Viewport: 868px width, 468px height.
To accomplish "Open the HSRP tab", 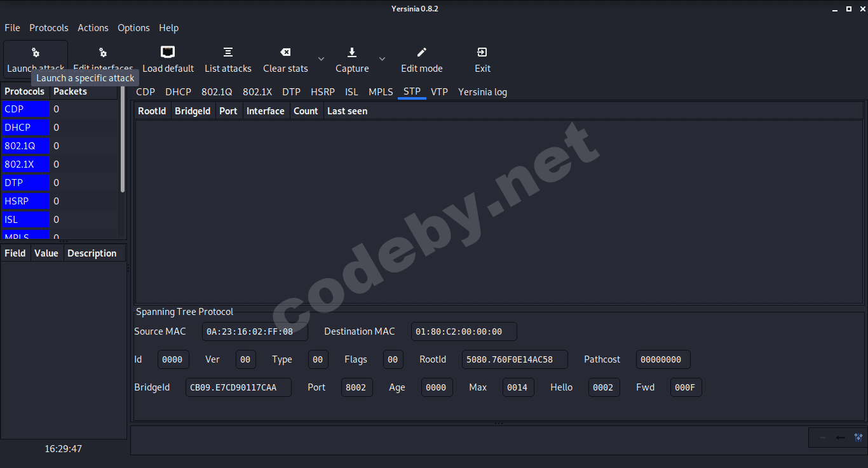I will 323,92.
